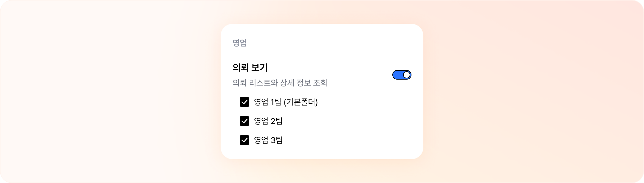Click the checkmark icon beside 영업 2팀
The image size is (644, 183).
pyautogui.click(x=244, y=121)
